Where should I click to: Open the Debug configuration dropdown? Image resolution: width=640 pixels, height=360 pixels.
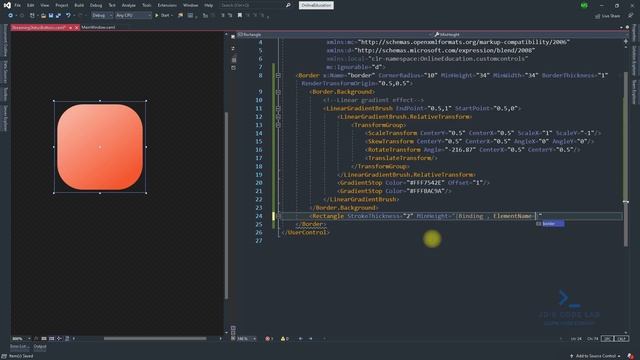click(102, 16)
